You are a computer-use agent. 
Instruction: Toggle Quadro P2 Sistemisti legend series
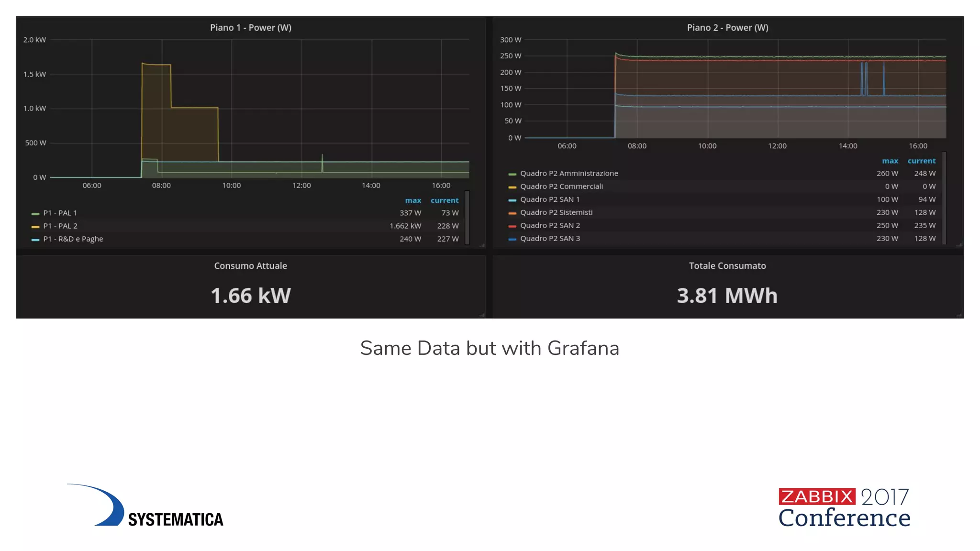pos(556,212)
